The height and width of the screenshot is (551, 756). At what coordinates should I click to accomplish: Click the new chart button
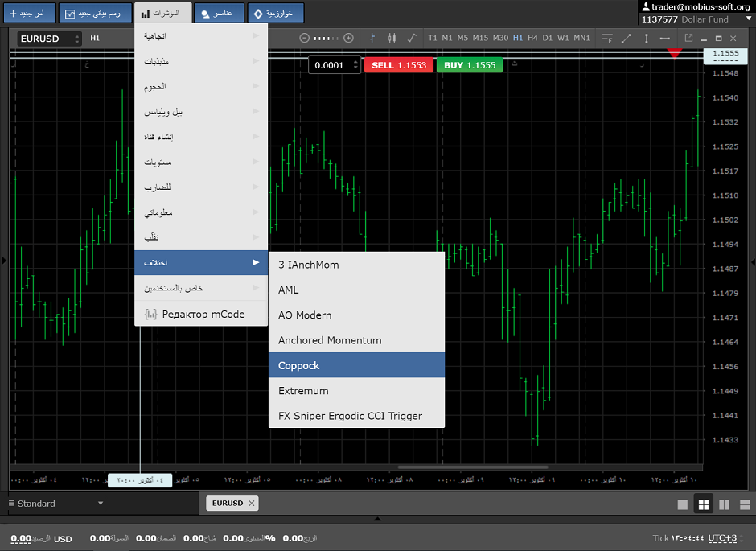pyautogui.click(x=96, y=13)
